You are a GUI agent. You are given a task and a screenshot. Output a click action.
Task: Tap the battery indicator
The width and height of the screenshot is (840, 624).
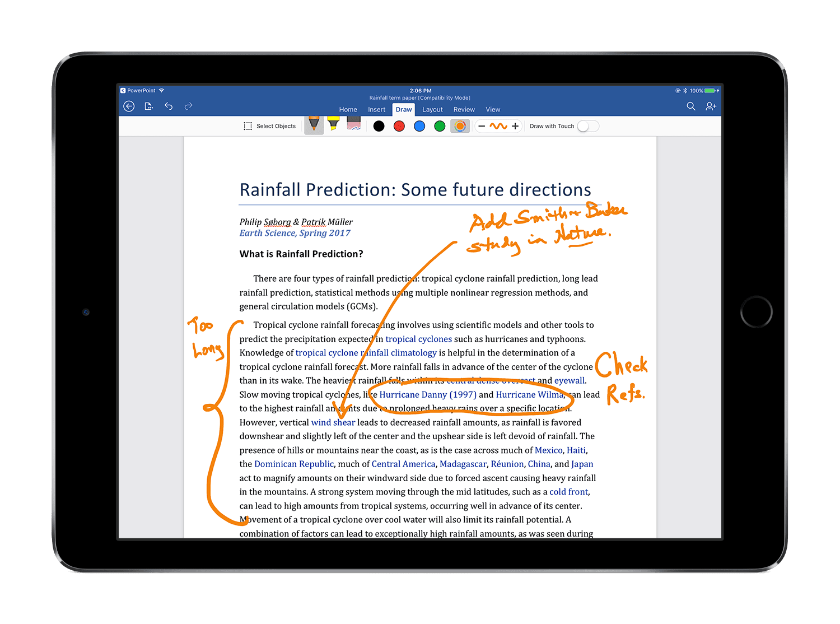[x=710, y=91]
